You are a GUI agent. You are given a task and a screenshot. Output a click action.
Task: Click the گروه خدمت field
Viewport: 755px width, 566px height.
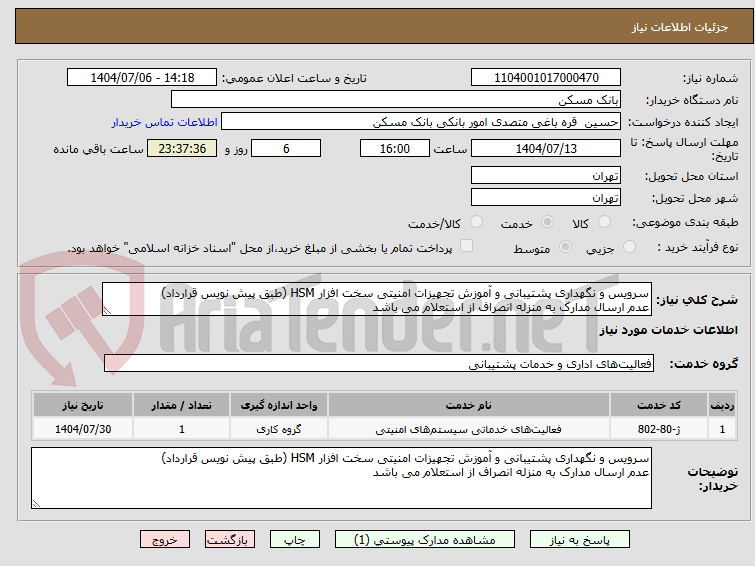tap(379, 363)
